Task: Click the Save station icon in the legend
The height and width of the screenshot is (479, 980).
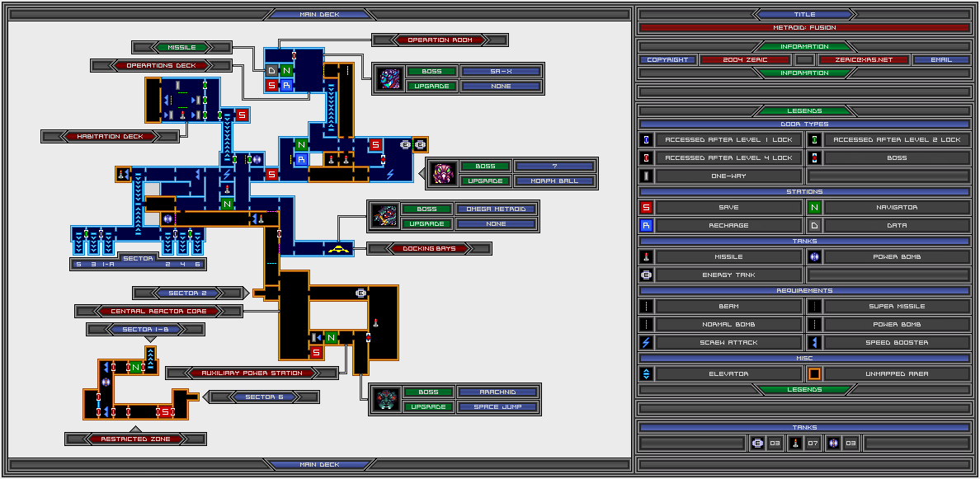Action: click(x=647, y=208)
